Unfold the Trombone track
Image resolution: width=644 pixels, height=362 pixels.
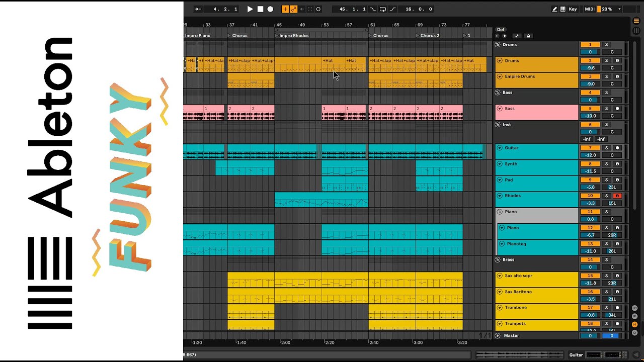[500, 308]
